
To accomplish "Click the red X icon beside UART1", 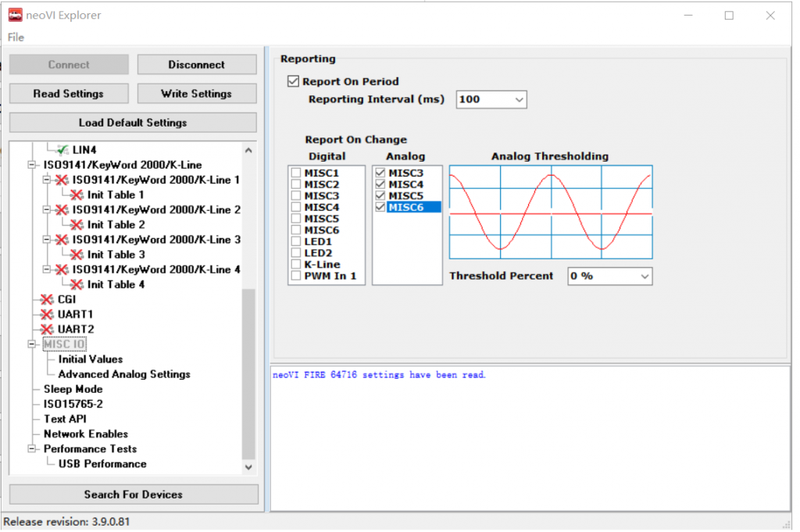I will click(x=47, y=314).
